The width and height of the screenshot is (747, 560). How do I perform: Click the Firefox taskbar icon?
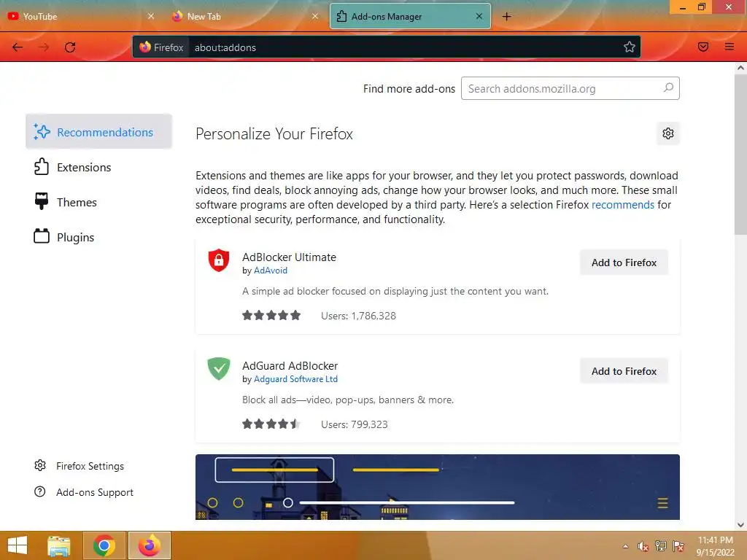pyautogui.click(x=150, y=545)
